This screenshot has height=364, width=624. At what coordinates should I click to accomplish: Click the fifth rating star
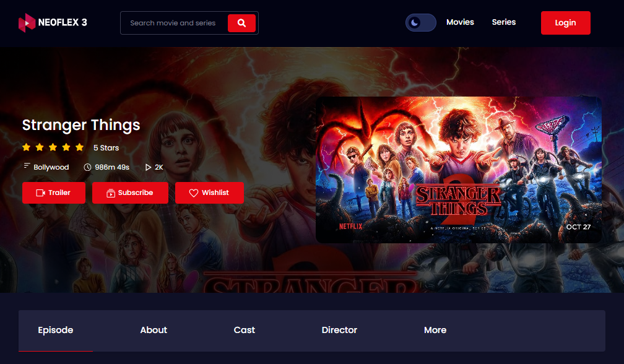coord(79,147)
